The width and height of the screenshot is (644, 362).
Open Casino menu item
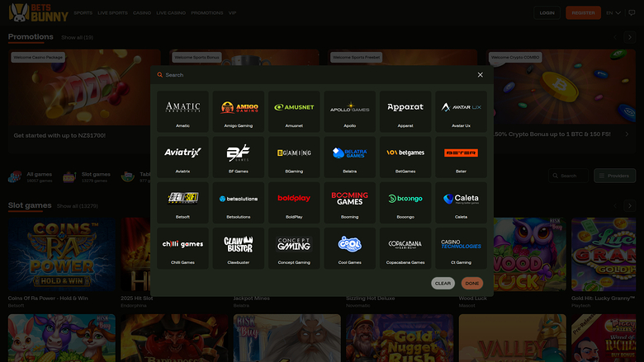click(x=142, y=13)
